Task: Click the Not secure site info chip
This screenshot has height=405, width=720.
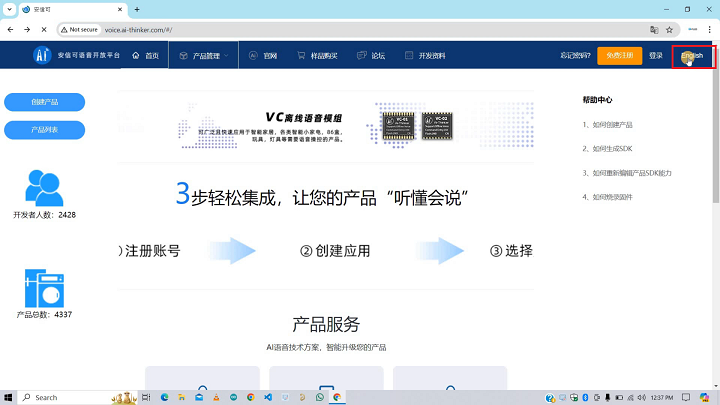Action: (79, 29)
